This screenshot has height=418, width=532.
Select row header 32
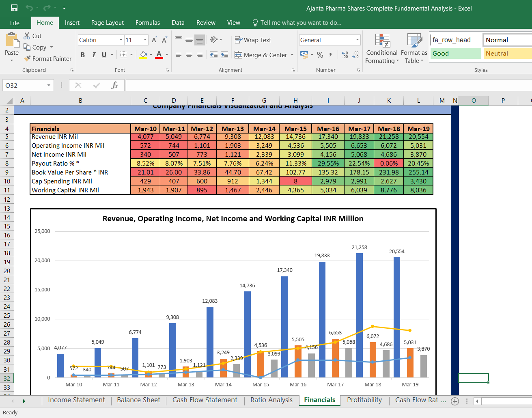(x=7, y=378)
